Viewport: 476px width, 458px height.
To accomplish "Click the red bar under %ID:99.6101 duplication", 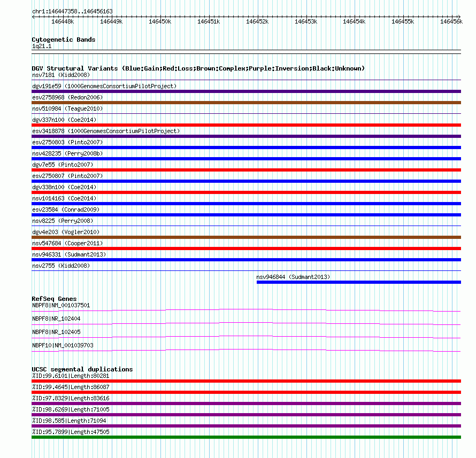I will 246,381.
